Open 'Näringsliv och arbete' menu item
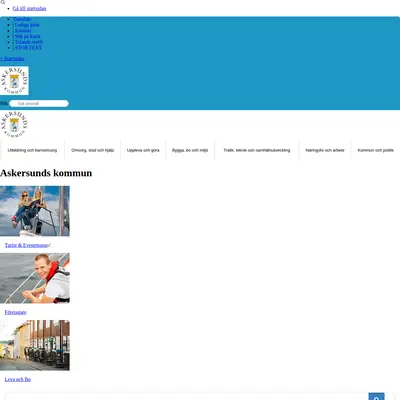Screen dimensions: 400x400 [325, 150]
